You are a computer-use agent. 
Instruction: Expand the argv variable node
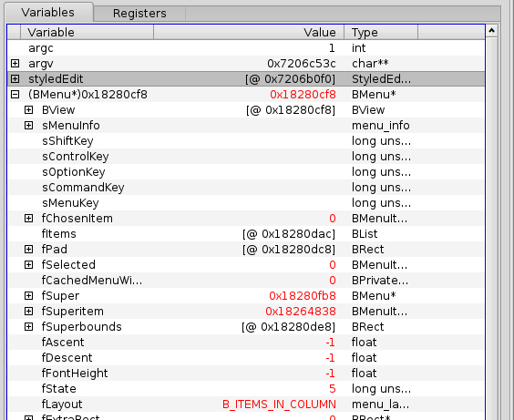(15, 63)
